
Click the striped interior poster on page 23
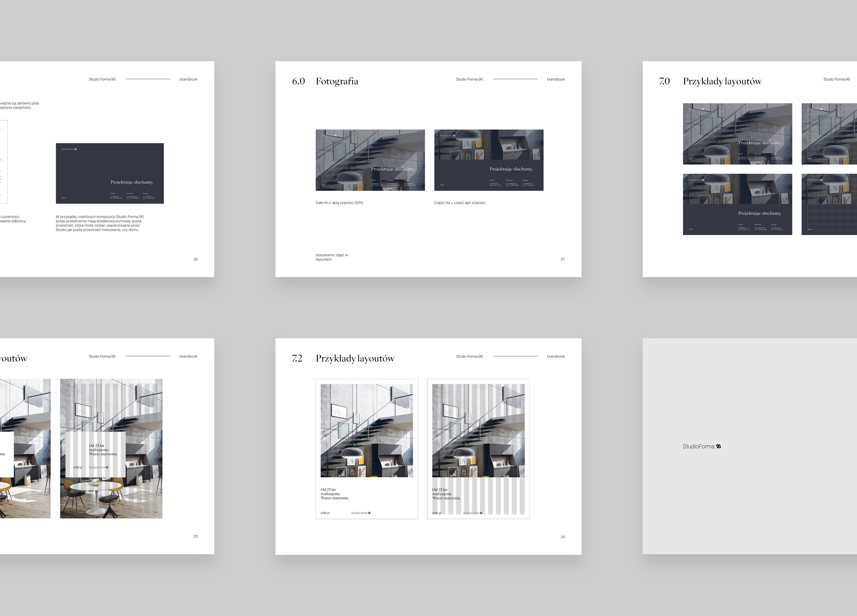(x=111, y=448)
